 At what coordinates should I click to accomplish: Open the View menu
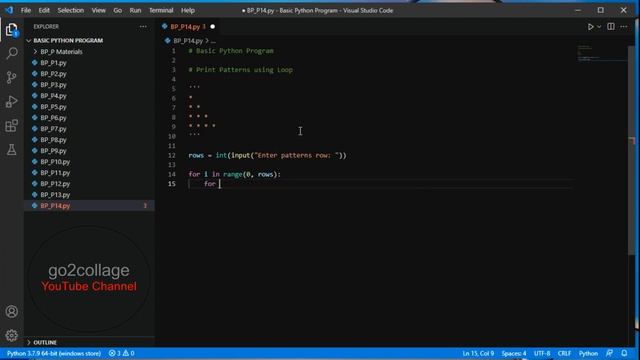[98, 10]
